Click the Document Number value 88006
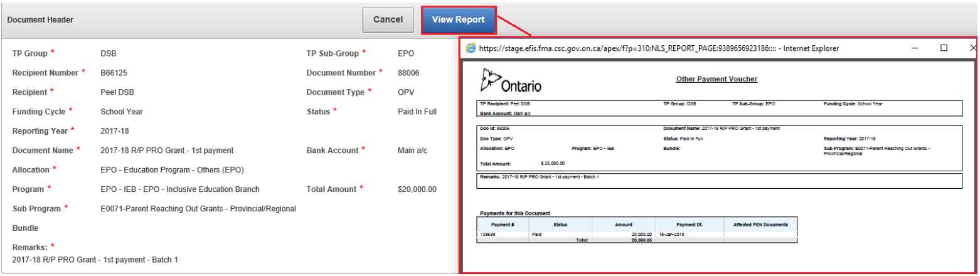 (x=408, y=73)
